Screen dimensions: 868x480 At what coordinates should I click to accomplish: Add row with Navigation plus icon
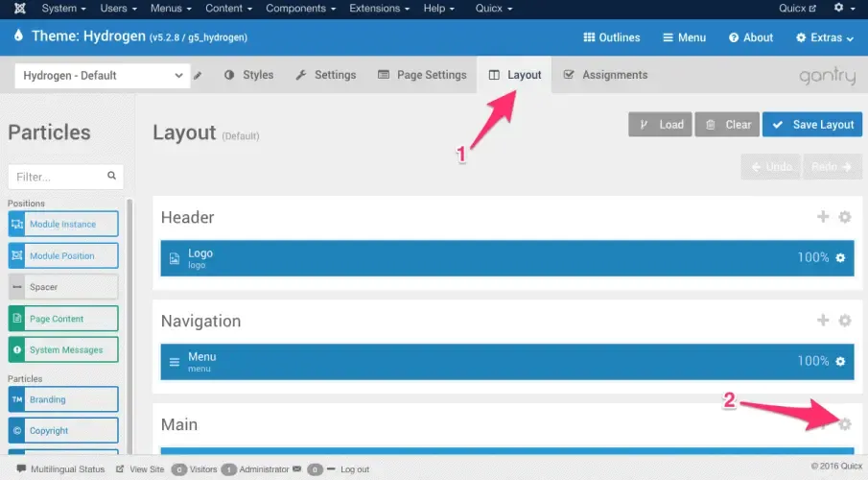(823, 321)
